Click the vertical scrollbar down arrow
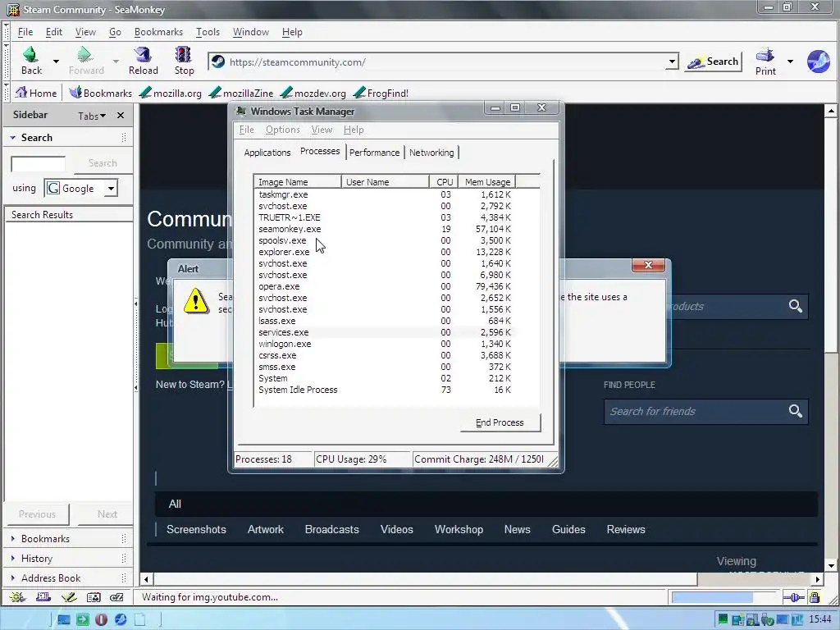The width and height of the screenshot is (840, 630). [x=831, y=566]
